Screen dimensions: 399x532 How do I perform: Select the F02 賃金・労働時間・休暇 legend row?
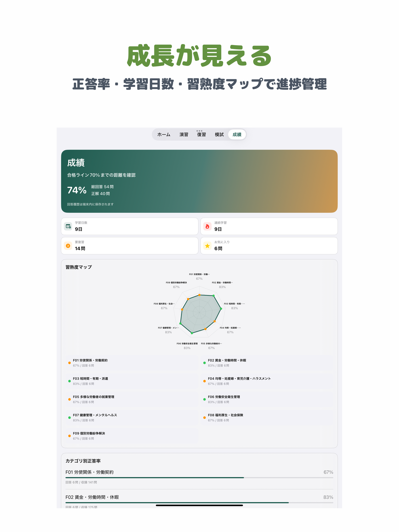(267, 363)
